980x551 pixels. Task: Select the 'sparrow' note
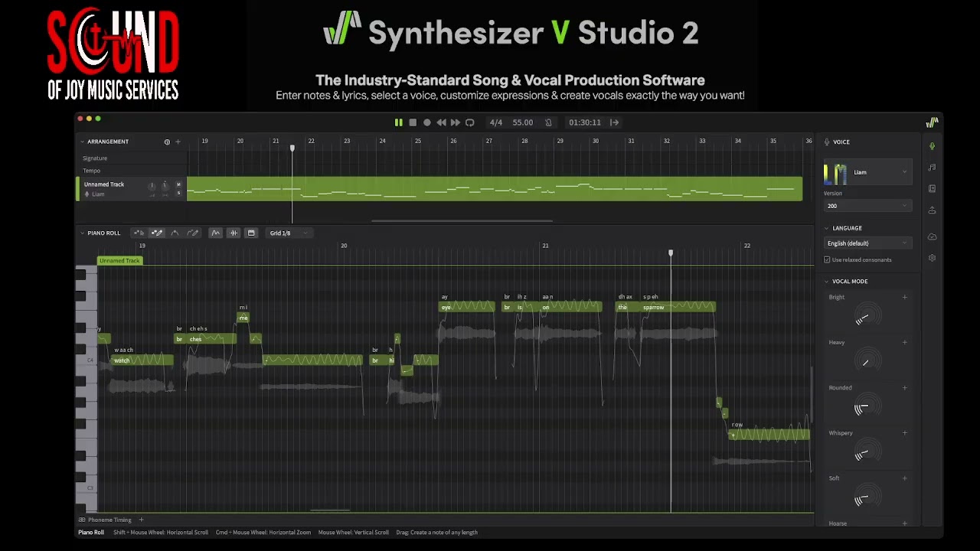pos(678,307)
